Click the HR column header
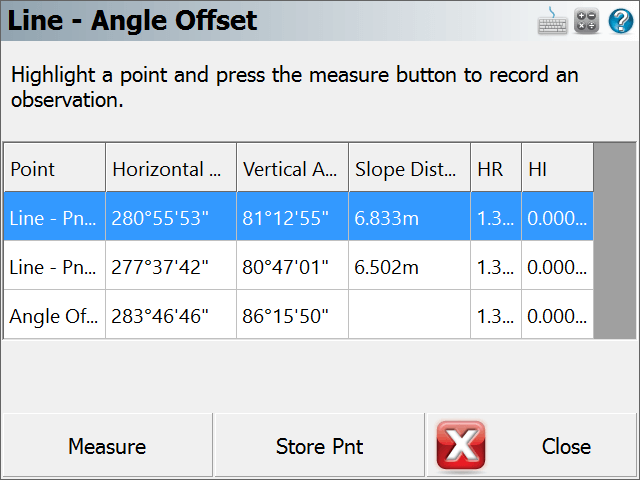640x480 pixels. click(x=496, y=168)
